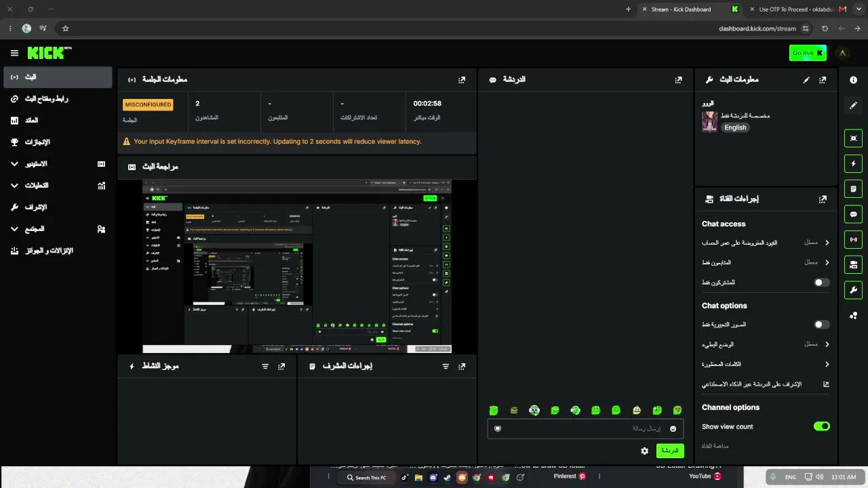
Task: Toggle the Show view count switch
Action: click(821, 426)
